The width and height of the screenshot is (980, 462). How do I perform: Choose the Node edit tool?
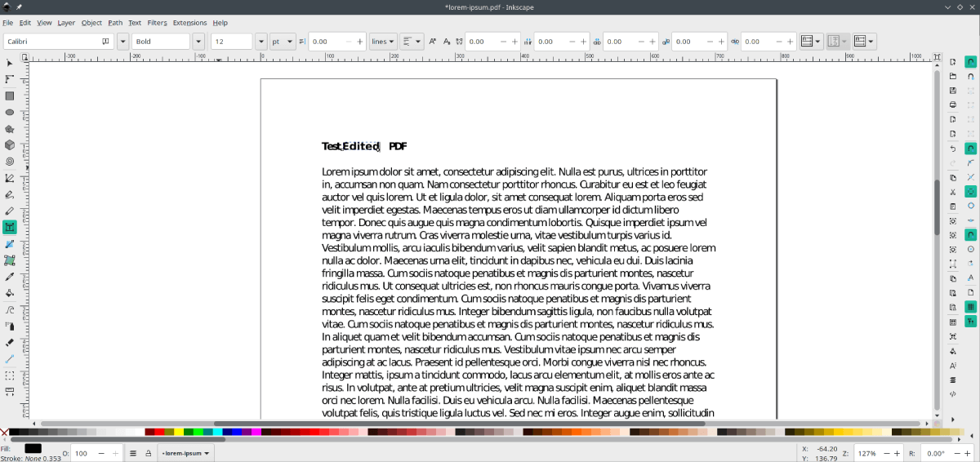[10, 79]
